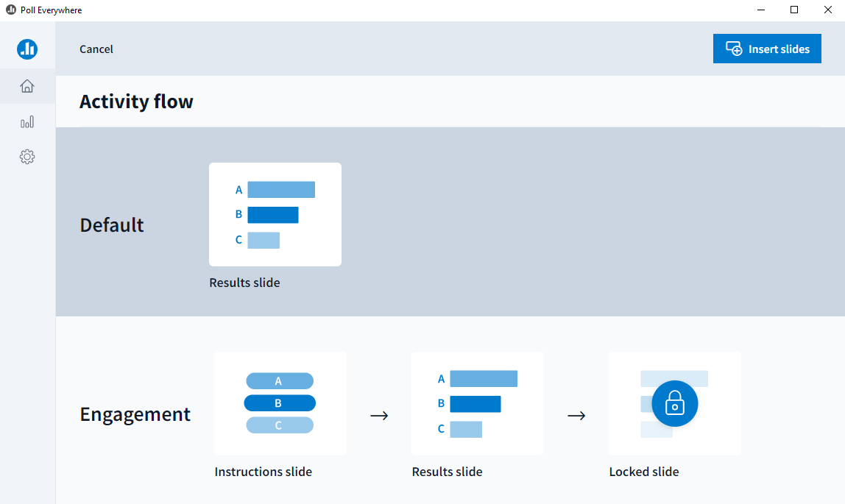Open the bar chart activity icon in sidebar
845x504 pixels.
point(27,121)
